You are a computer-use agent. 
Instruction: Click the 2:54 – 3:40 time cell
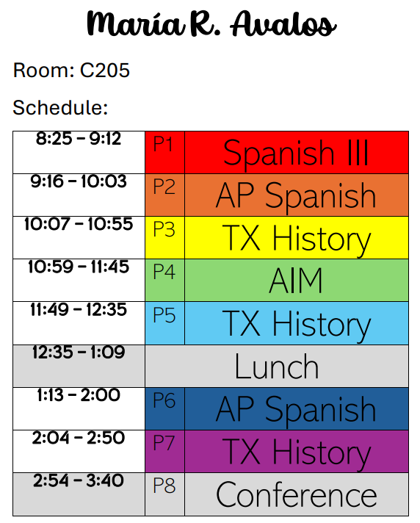tap(79, 494)
